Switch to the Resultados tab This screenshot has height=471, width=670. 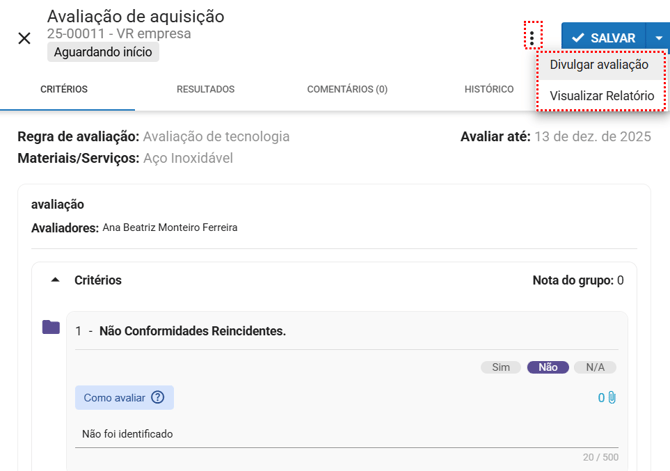point(205,90)
